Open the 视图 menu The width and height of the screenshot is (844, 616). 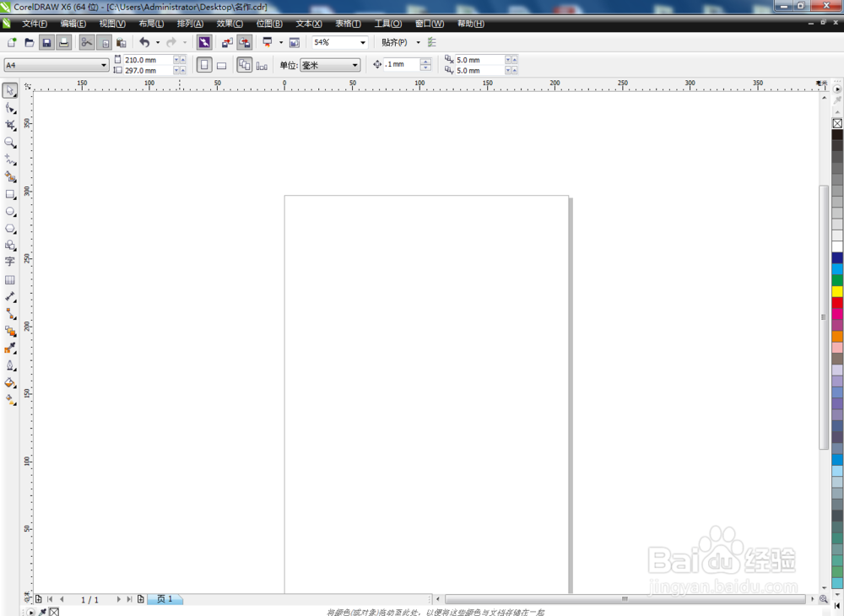112,24
